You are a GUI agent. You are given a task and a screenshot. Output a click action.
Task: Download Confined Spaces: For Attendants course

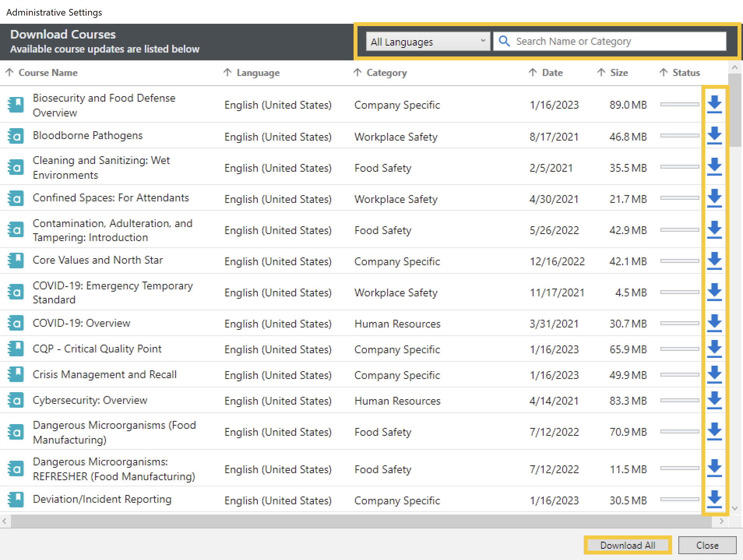point(714,198)
